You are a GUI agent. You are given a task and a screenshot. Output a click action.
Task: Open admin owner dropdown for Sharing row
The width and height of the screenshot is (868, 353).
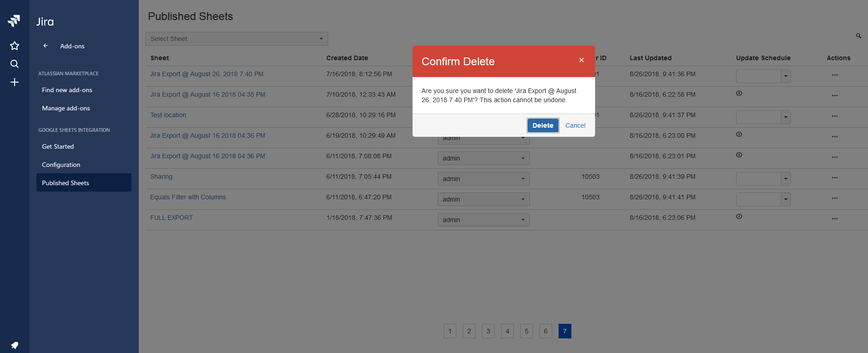(x=483, y=179)
